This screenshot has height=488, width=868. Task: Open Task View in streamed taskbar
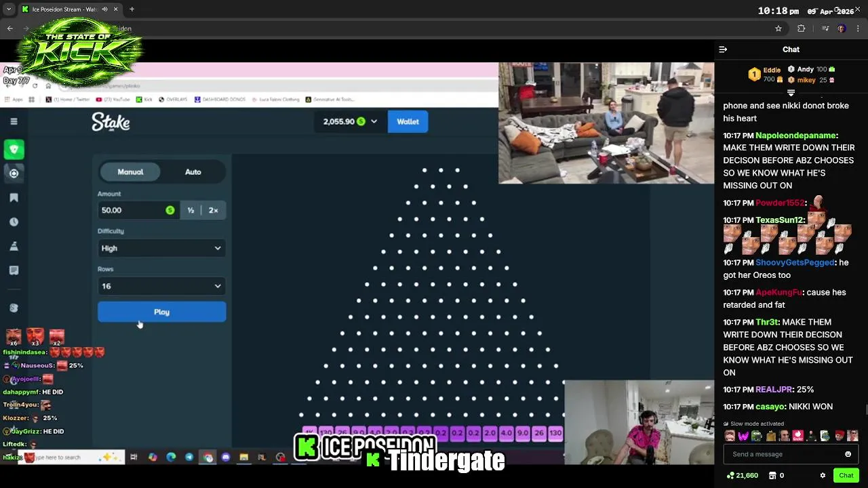(x=134, y=457)
